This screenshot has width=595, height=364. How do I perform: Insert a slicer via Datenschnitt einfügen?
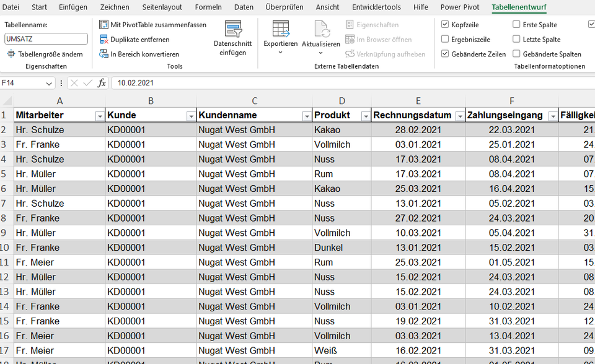(x=233, y=38)
